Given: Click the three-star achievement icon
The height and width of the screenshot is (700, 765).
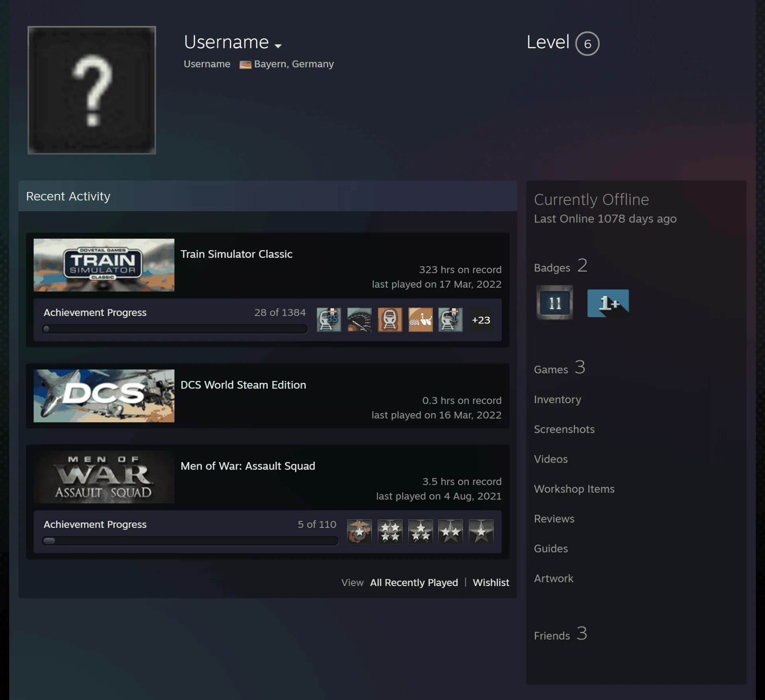Looking at the screenshot, I should click(x=420, y=531).
